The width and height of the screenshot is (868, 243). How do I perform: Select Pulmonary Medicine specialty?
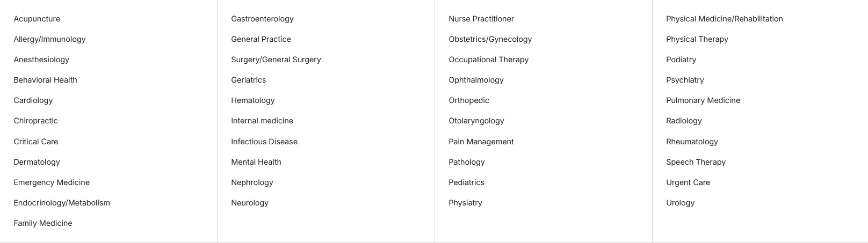[x=703, y=100]
